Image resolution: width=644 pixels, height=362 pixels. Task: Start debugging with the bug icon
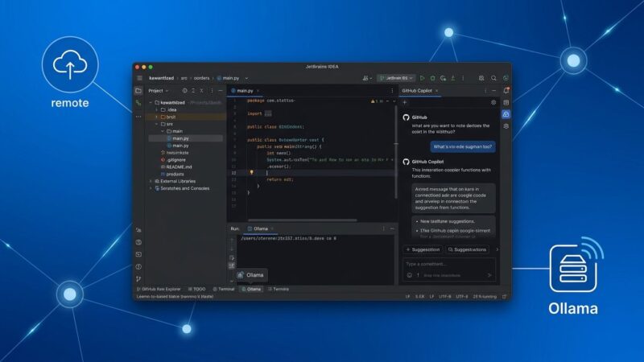pos(432,78)
